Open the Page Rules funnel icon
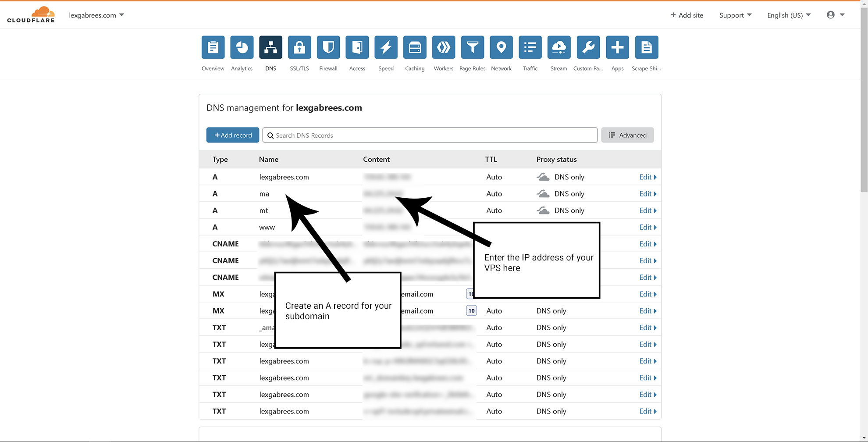 472,47
